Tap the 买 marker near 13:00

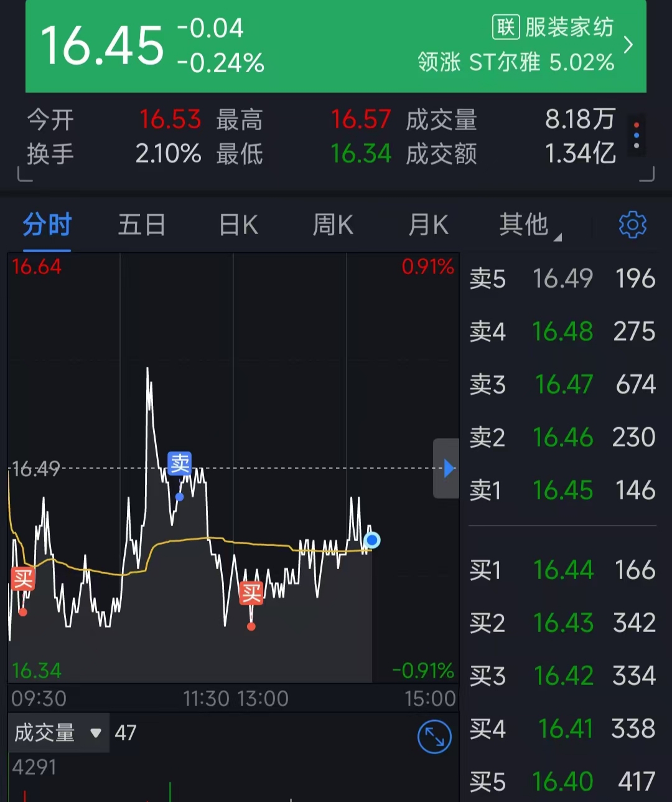tap(251, 593)
